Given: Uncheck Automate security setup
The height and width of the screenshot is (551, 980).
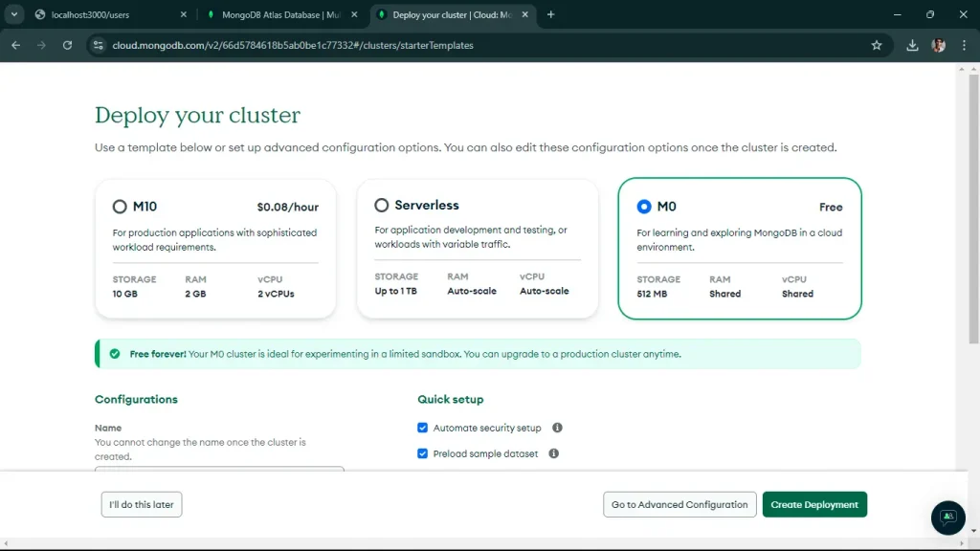Looking at the screenshot, I should 422,428.
